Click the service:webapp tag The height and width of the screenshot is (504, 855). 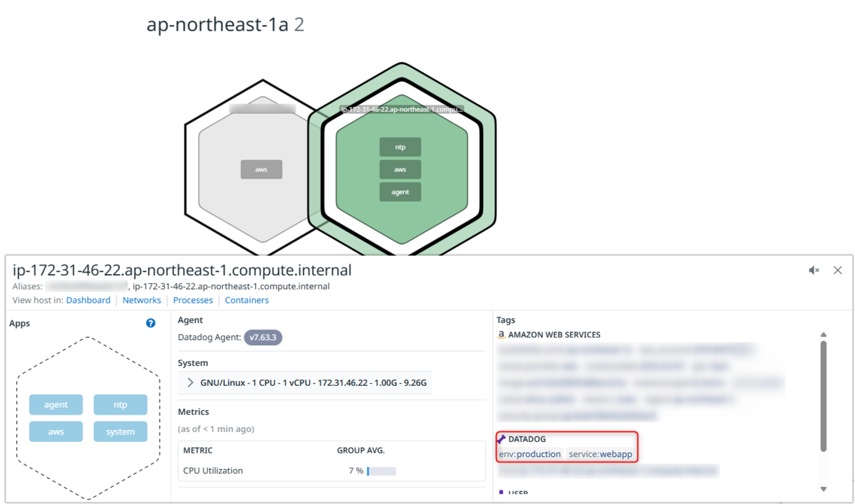pos(601,454)
